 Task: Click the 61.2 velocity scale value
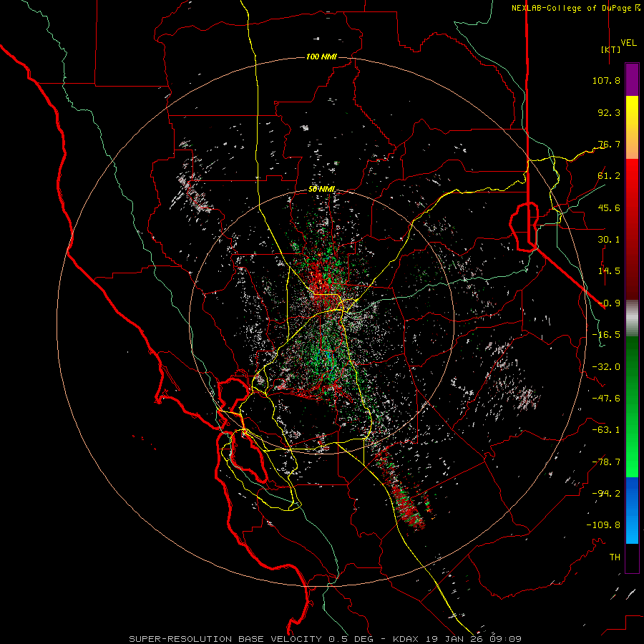coord(609,176)
